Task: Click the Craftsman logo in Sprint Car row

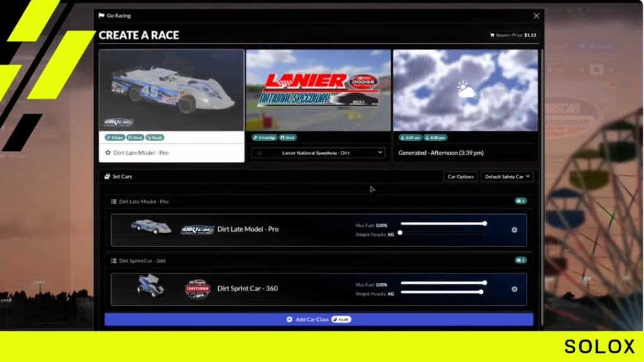Action: pos(197,289)
